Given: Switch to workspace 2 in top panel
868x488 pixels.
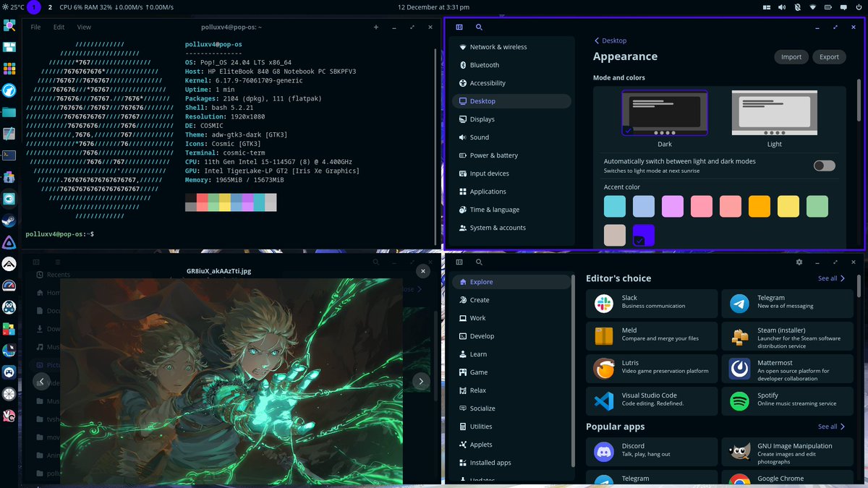Looking at the screenshot, I should click(x=50, y=7).
